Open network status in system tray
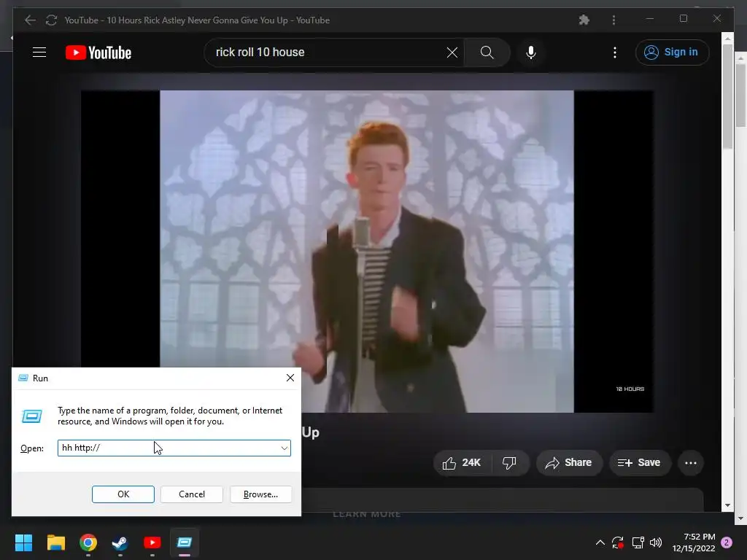 (638, 542)
